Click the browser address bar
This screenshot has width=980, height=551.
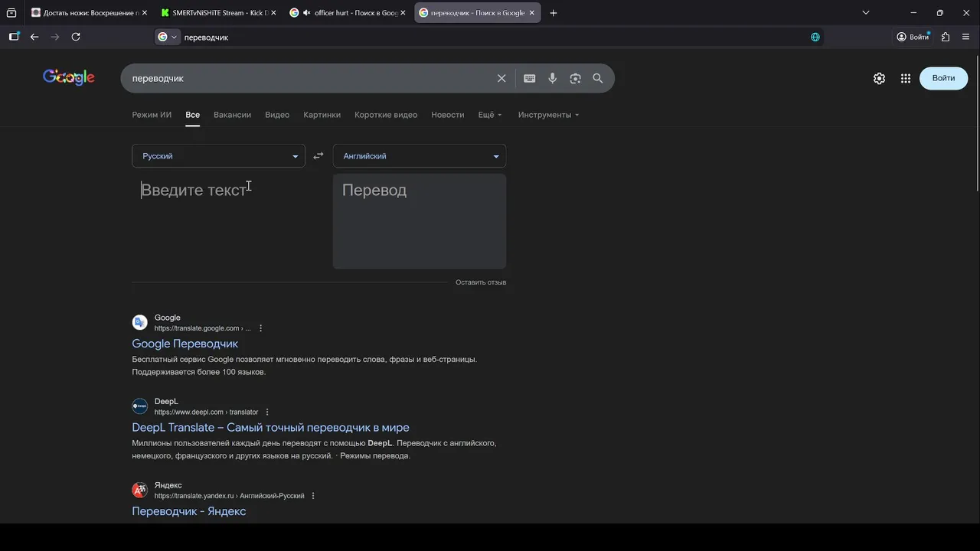tap(490, 37)
